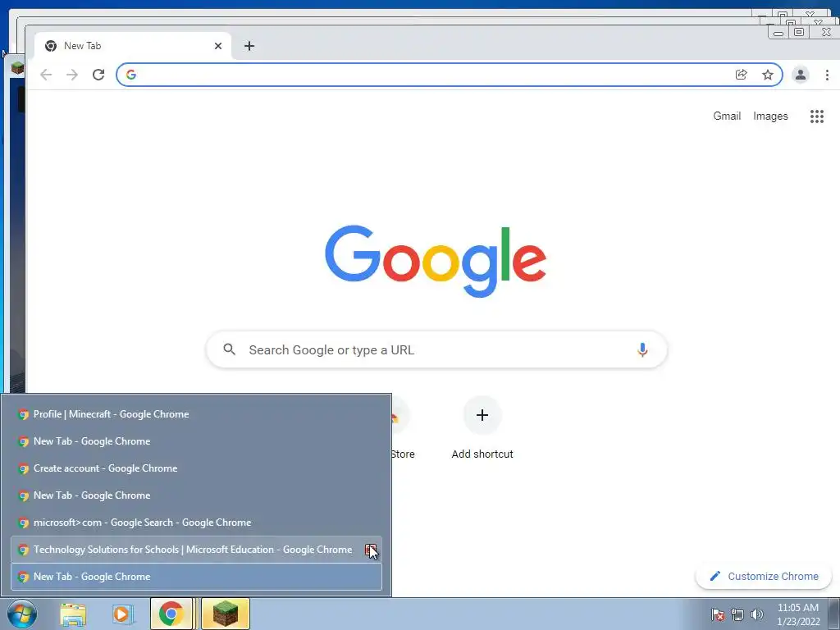Image resolution: width=840 pixels, height=630 pixels.
Task: Open the Google apps grid
Action: point(816,116)
